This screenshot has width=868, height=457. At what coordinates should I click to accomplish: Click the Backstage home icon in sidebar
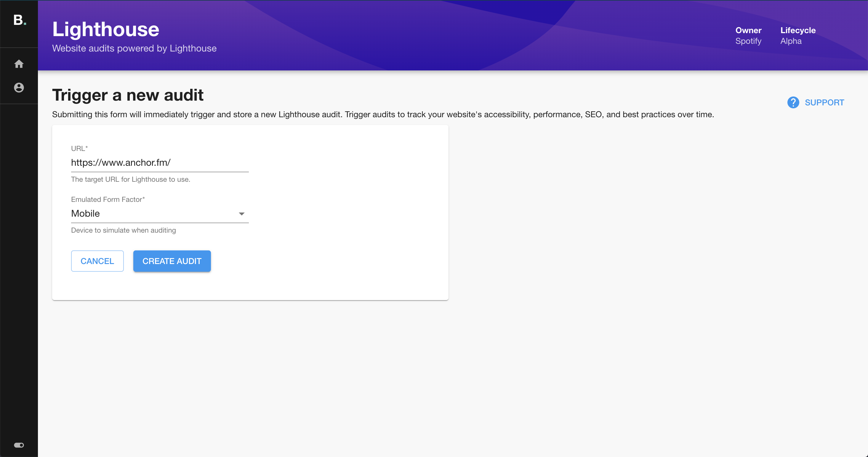pyautogui.click(x=18, y=64)
